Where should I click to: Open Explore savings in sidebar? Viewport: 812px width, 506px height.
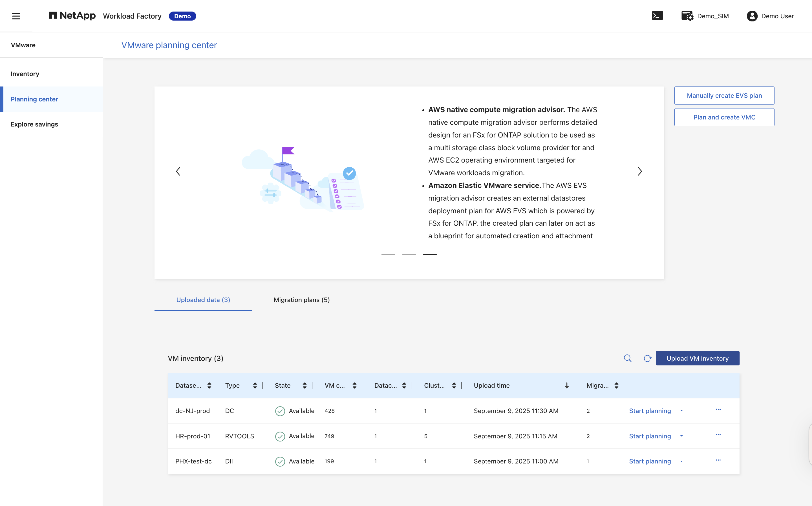(34, 124)
